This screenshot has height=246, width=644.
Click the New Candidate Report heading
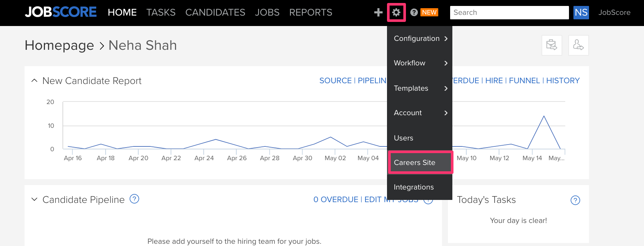[92, 81]
